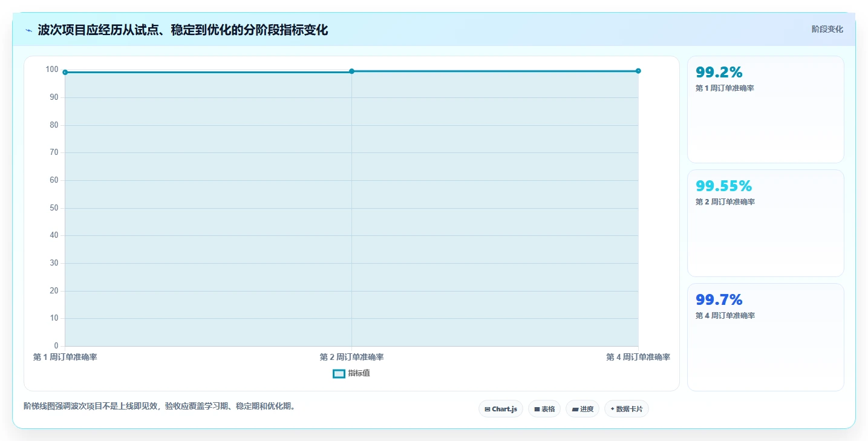Click x-axis label 第 4 周订单准确率

(638, 357)
